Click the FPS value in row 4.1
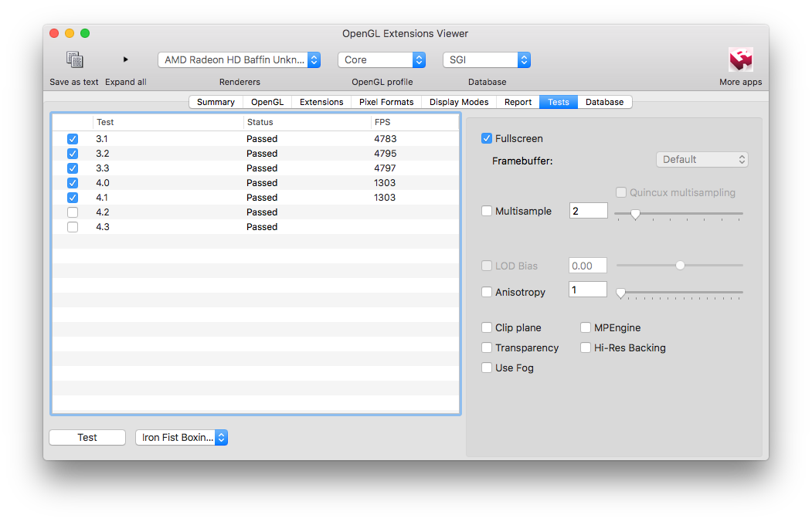This screenshot has height=522, width=812. [x=385, y=198]
